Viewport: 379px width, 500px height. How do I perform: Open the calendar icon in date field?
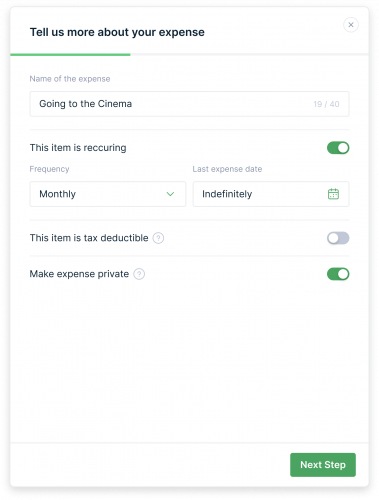(333, 194)
